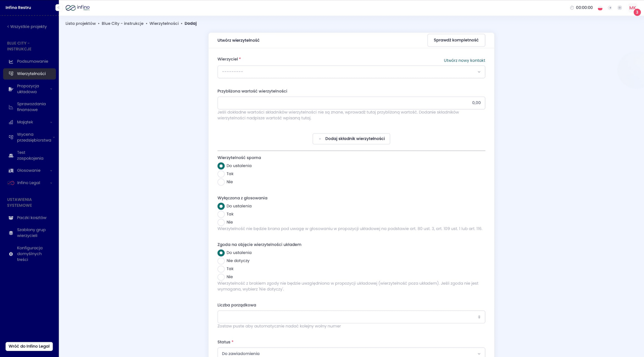Collapse the sidebar with arrow icon
Viewport: 644px width, 357px height.
click(x=58, y=8)
